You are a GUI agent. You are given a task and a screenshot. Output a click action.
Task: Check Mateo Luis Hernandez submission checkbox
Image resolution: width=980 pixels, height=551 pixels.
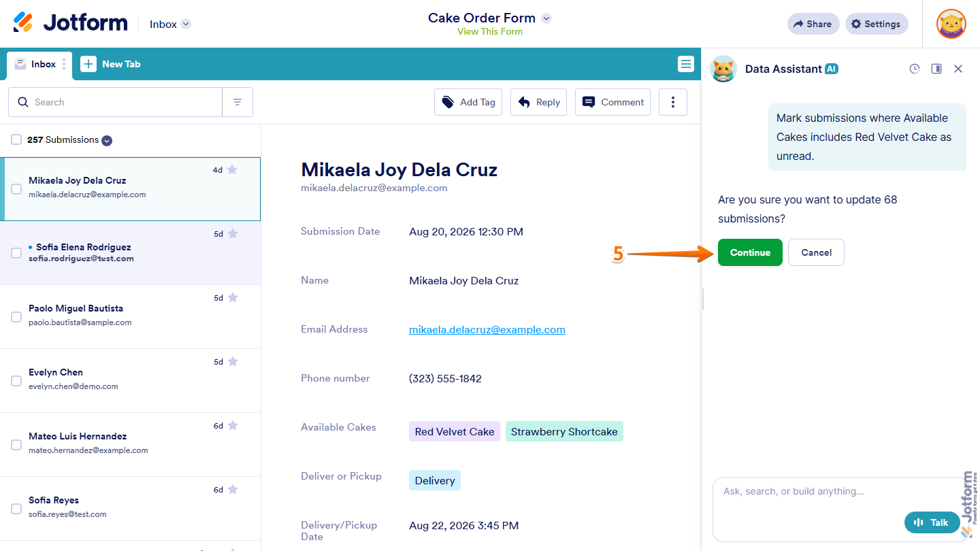coord(16,445)
